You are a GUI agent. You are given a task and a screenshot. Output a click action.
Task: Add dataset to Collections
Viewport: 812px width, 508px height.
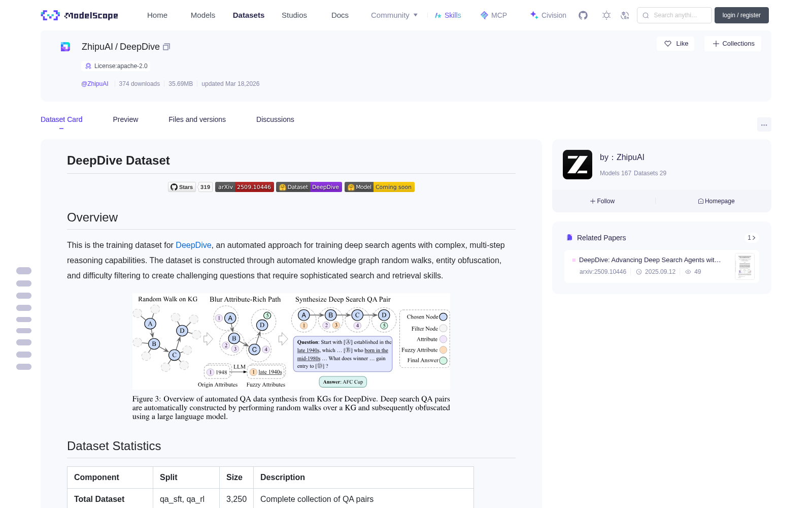(x=733, y=44)
